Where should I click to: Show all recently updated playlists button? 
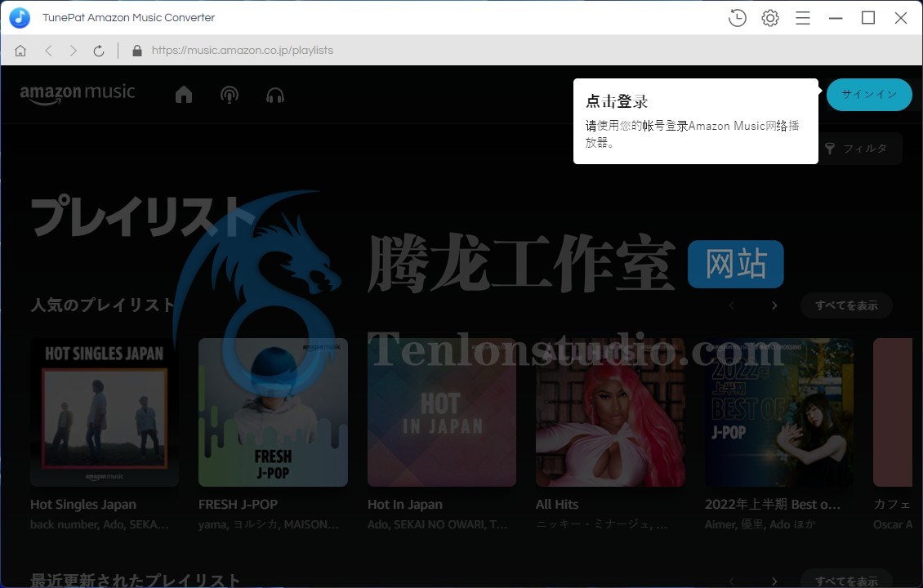pos(846,580)
